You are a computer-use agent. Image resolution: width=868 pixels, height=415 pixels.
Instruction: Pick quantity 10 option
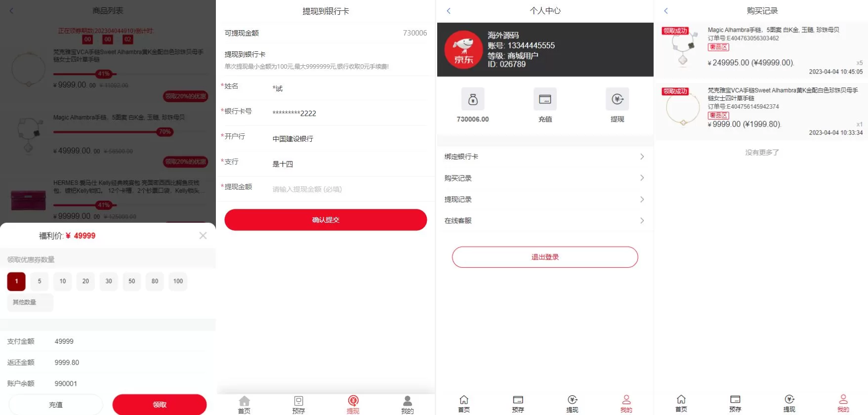point(63,281)
